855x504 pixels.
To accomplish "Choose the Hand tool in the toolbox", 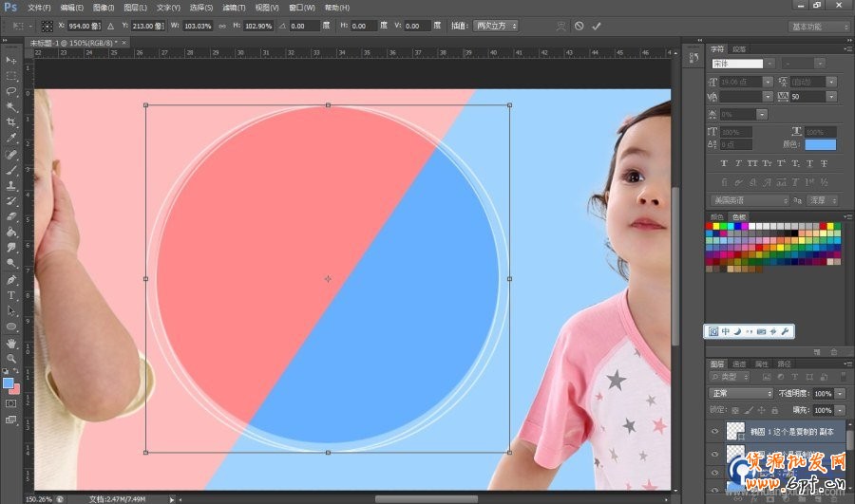I will pyautogui.click(x=11, y=342).
